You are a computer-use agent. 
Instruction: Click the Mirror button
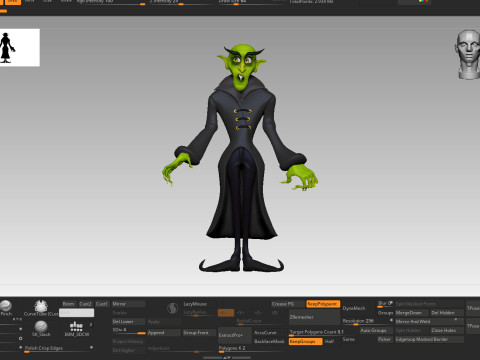tap(128, 304)
